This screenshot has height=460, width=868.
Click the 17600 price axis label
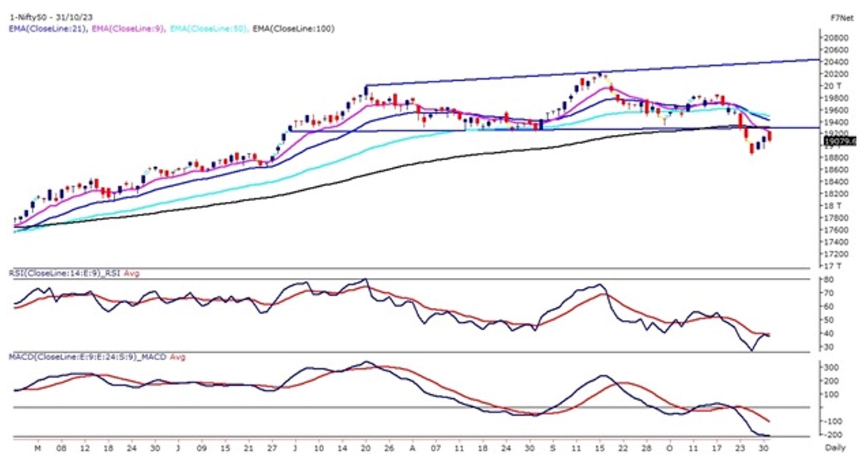click(x=837, y=230)
